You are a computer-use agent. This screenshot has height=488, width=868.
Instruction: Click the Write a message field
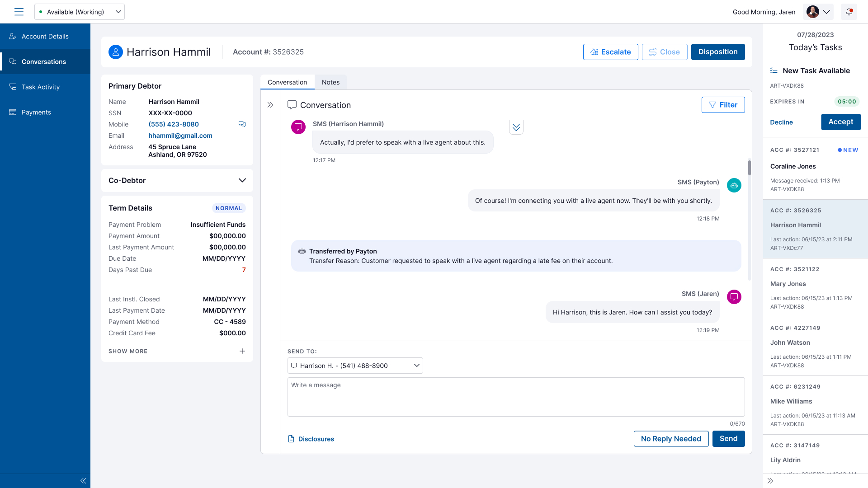[516, 397]
